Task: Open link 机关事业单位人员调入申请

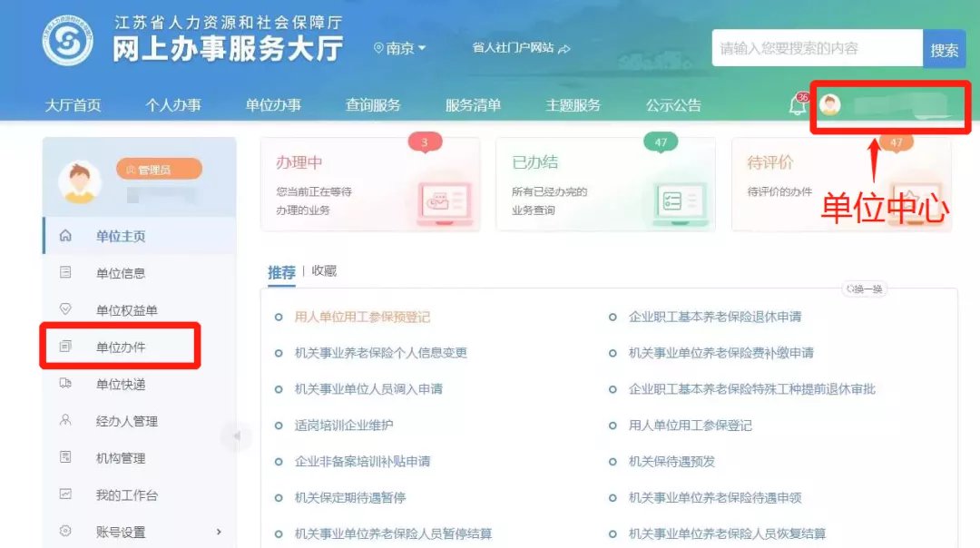Action: 368,388
